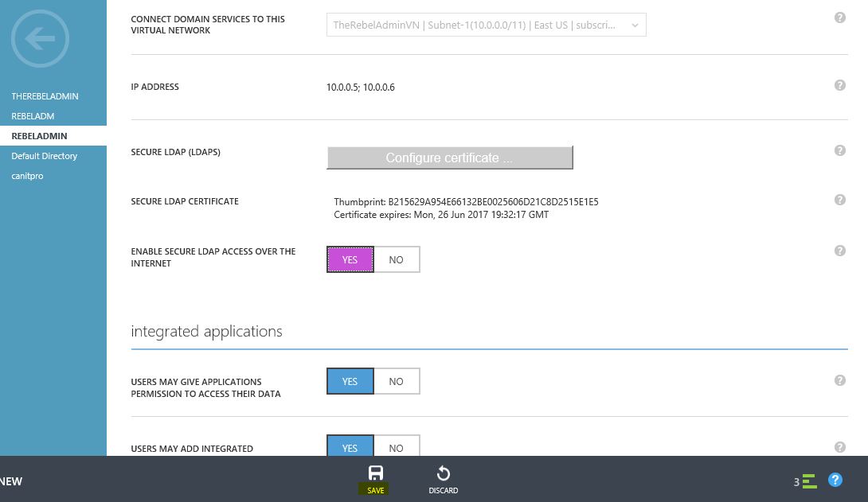This screenshot has height=502, width=868.
Task: Click the integrated applications heading
Action: point(206,331)
